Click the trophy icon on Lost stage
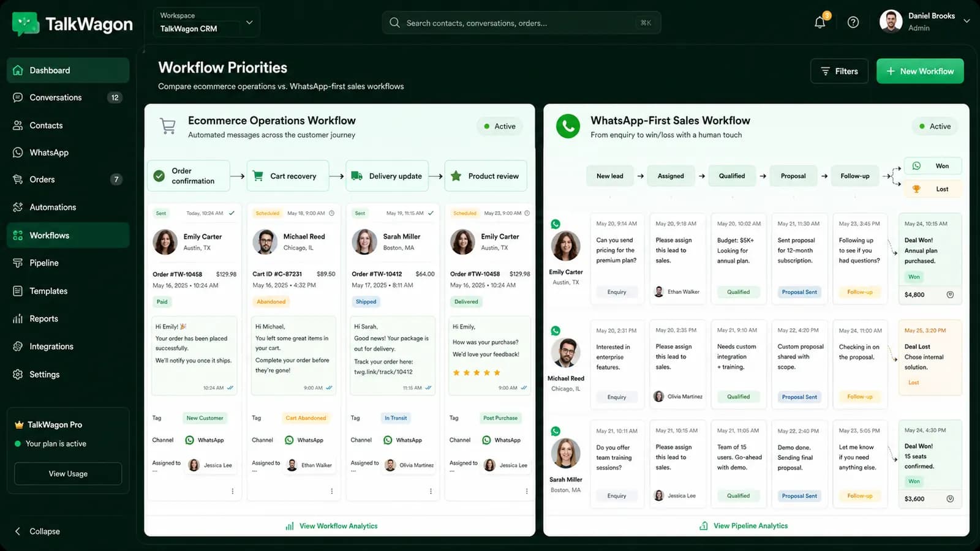Viewport: 980px width, 551px height. pos(916,189)
